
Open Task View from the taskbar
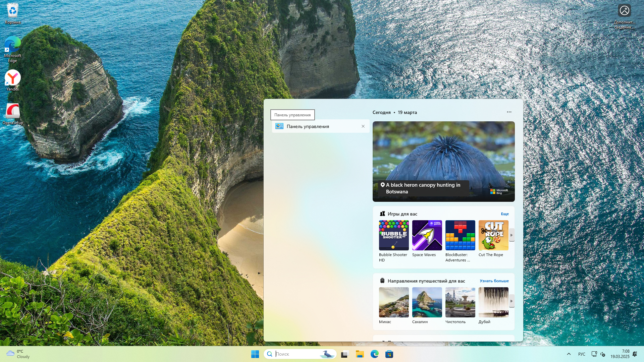[x=345, y=354]
